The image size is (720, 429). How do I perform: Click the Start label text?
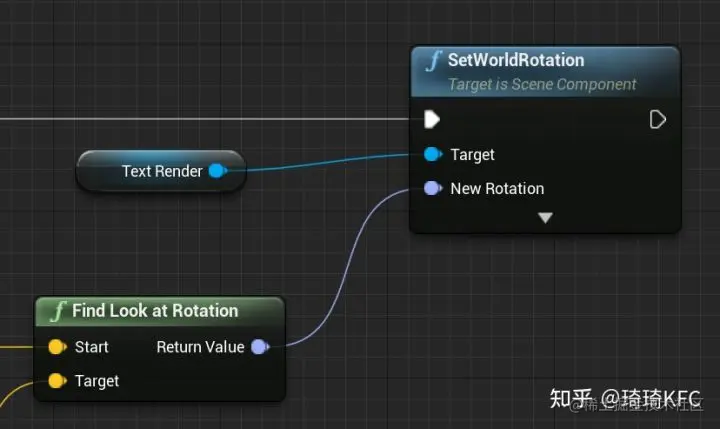pos(92,347)
